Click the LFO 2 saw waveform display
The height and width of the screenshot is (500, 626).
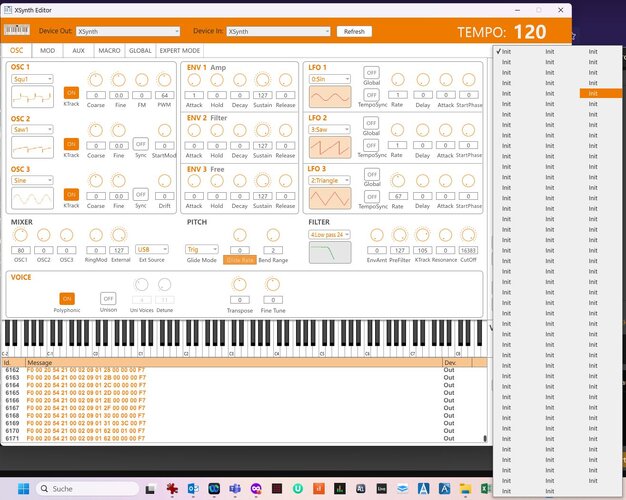[x=330, y=147]
